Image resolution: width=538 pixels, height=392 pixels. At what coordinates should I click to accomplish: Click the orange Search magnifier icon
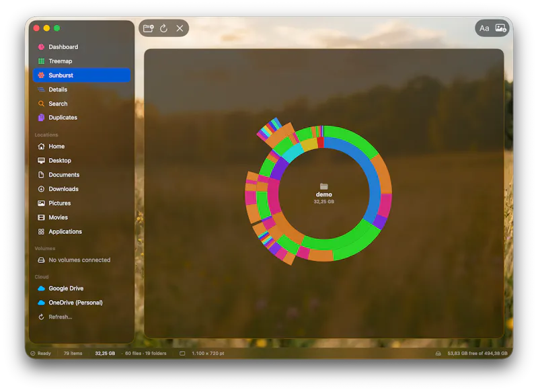41,104
